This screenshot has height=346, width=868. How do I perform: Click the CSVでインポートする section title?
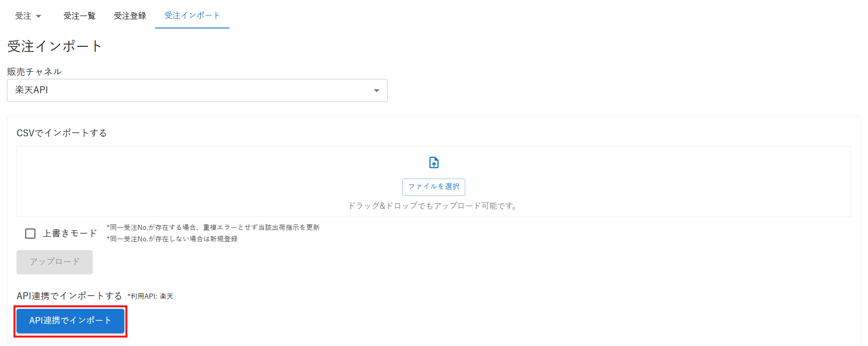(x=61, y=133)
